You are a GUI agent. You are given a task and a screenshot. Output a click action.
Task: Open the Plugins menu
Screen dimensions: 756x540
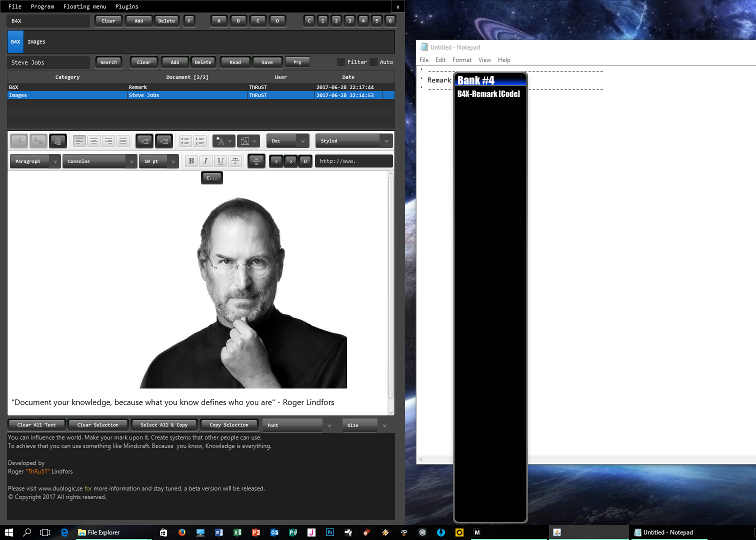tap(127, 6)
